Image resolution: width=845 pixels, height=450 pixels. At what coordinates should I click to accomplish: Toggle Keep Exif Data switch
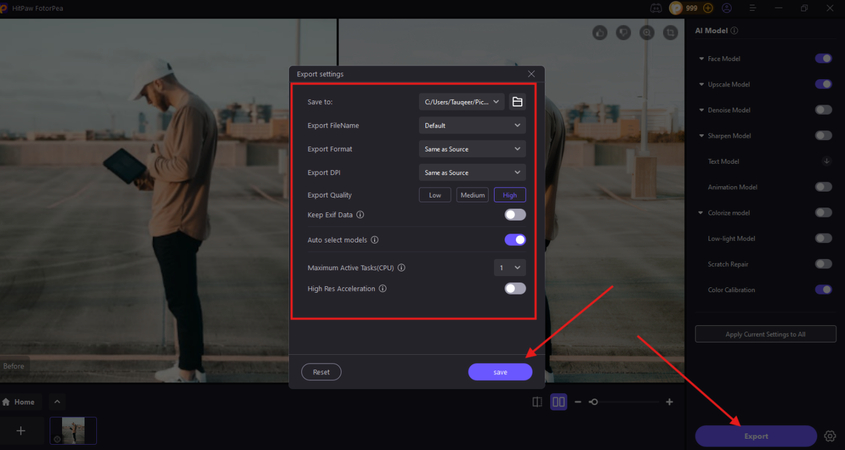click(515, 214)
